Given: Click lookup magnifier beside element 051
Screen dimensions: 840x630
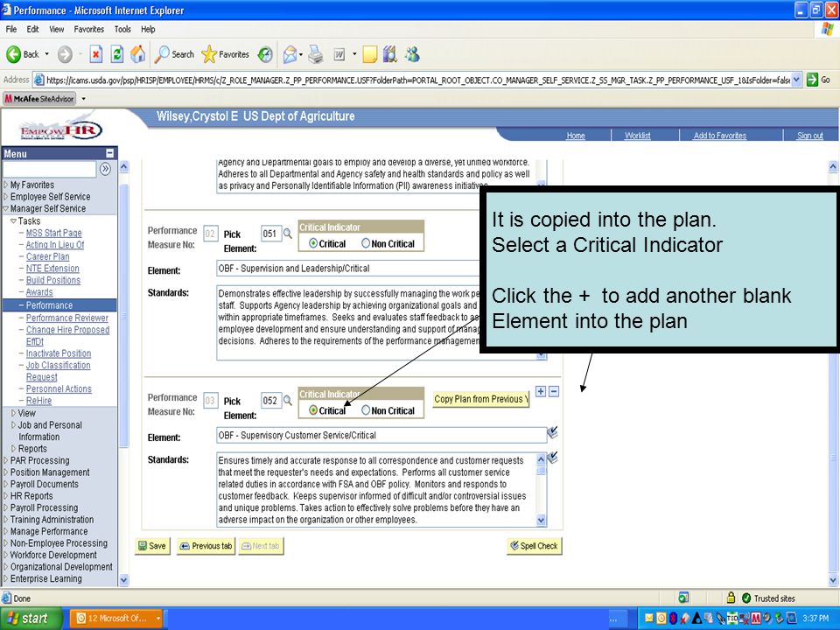Looking at the screenshot, I should [x=288, y=234].
